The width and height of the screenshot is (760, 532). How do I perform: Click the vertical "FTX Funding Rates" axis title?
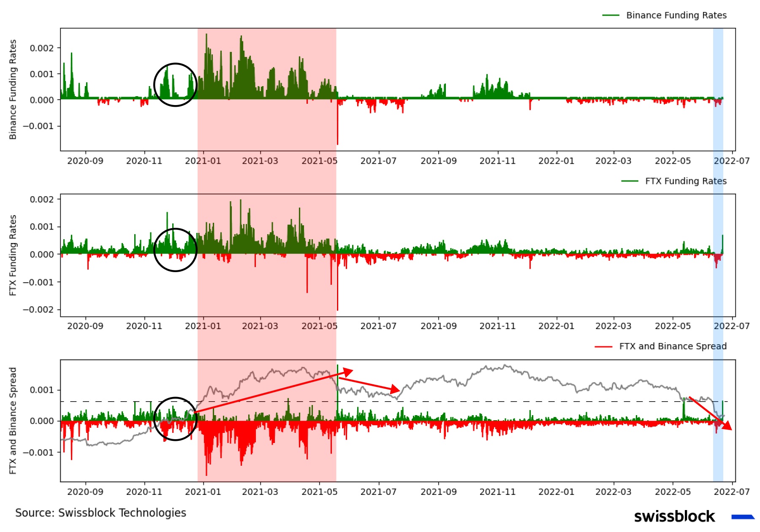click(x=13, y=255)
